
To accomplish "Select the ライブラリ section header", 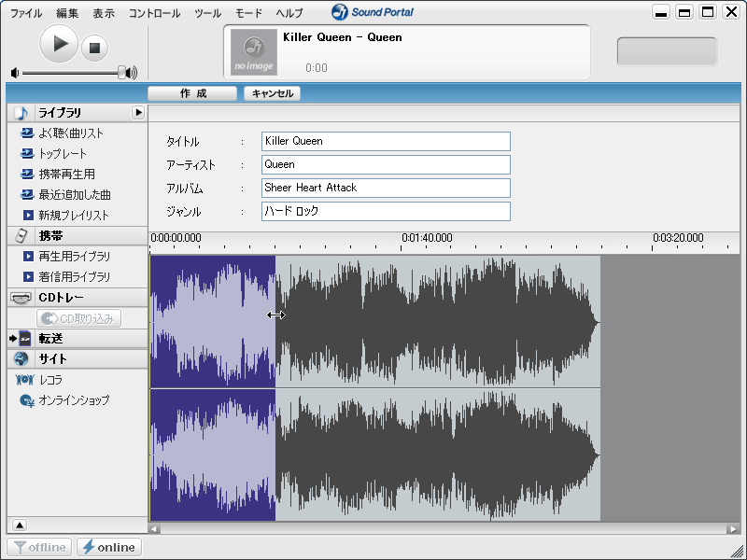I will (78, 113).
